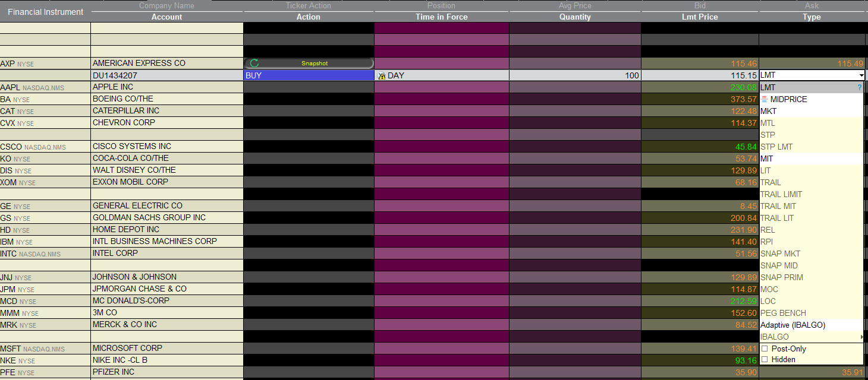This screenshot has width=868, height=380.
Task: Select the RPI order type
Action: (x=811, y=242)
